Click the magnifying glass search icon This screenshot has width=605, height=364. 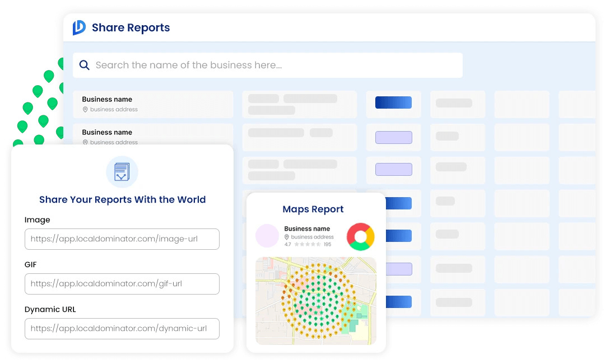pos(85,65)
